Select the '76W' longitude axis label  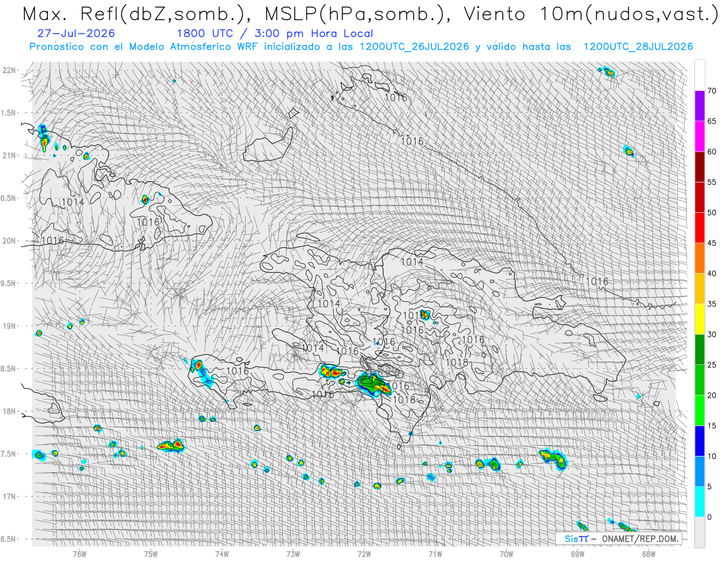[79, 554]
